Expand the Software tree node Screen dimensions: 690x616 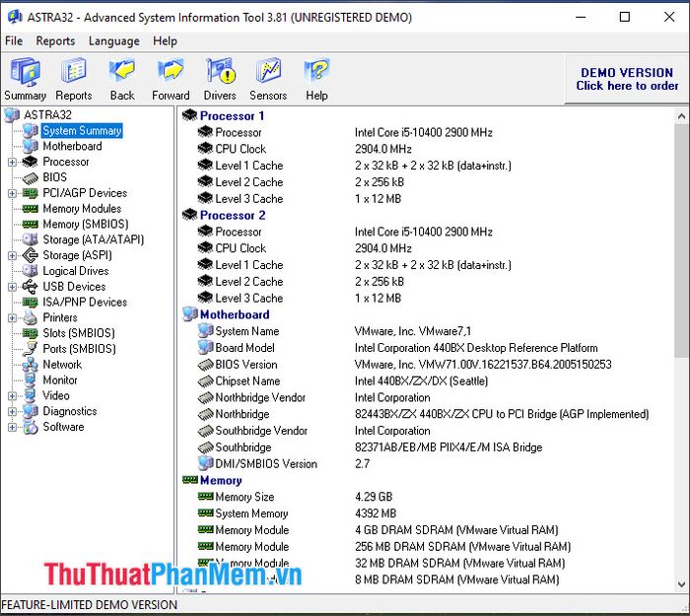point(12,427)
